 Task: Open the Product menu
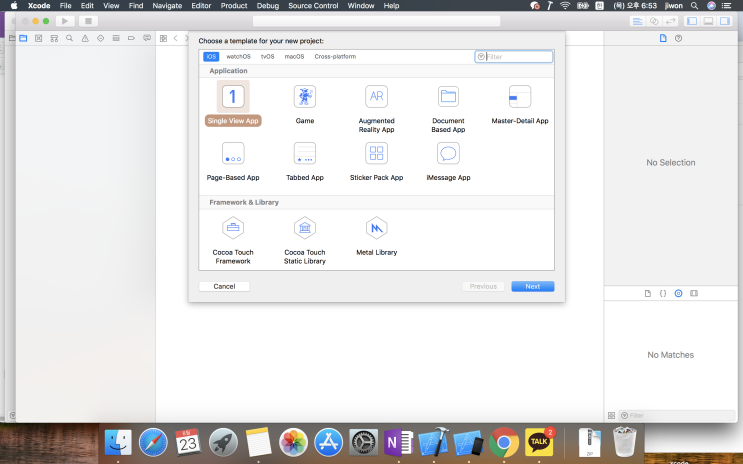(x=234, y=6)
